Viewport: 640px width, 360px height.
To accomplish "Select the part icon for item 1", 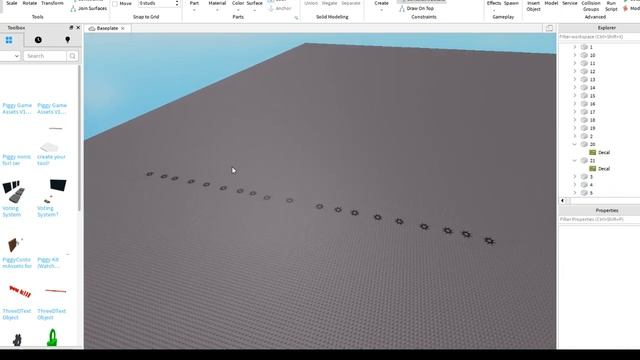I will (x=584, y=47).
